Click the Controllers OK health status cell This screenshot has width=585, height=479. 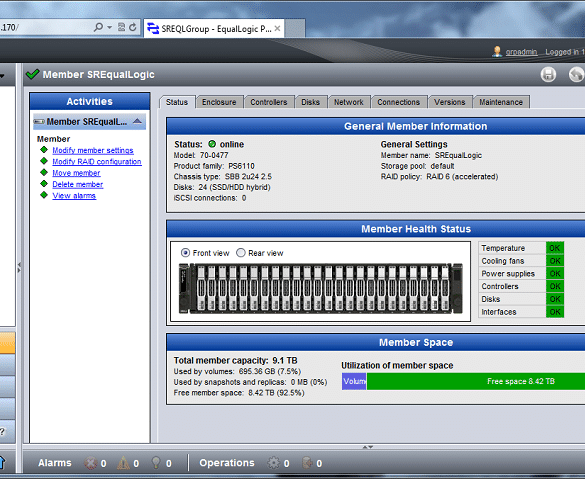pos(555,286)
